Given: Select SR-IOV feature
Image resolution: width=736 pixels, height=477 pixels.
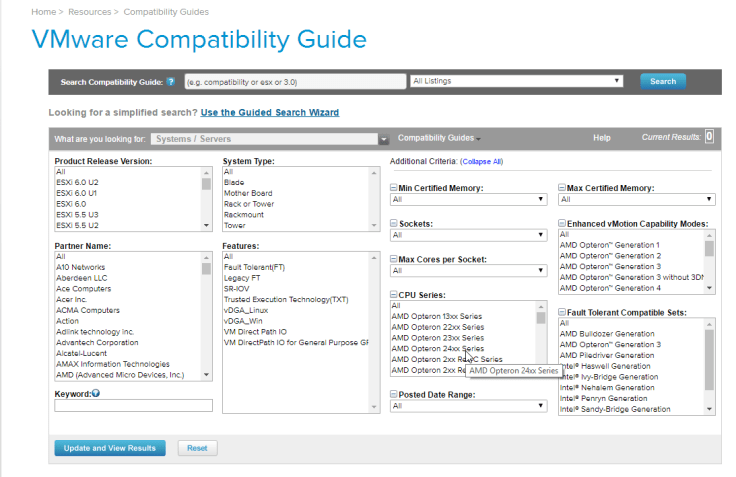Looking at the screenshot, I should (x=237, y=289).
